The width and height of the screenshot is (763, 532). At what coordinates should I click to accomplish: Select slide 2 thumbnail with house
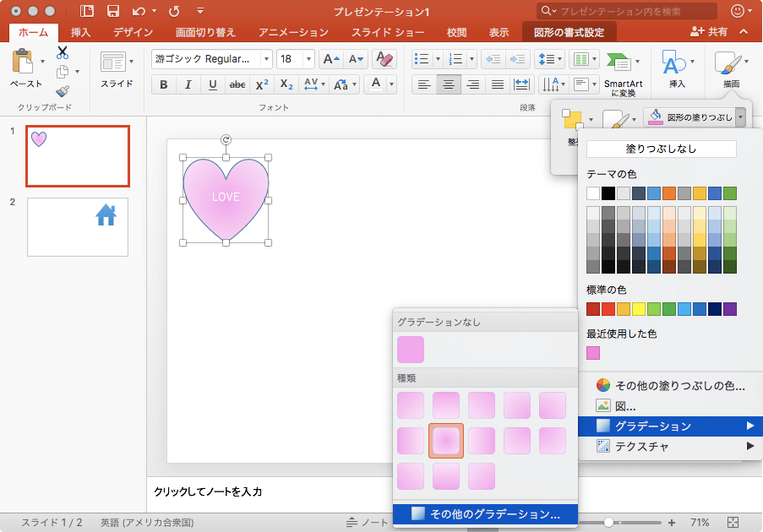[x=78, y=226]
